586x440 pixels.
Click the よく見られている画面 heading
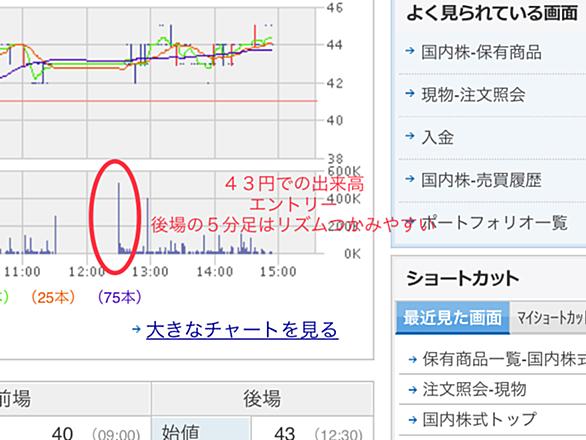point(492,13)
